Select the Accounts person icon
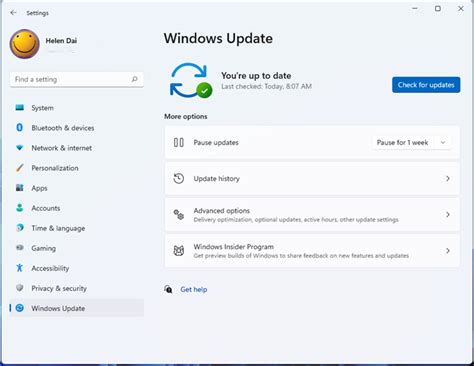 click(x=20, y=208)
